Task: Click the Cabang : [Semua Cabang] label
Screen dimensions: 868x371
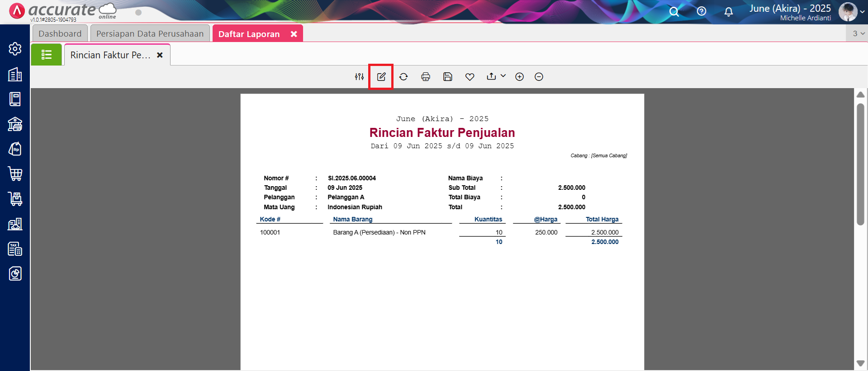Action: (x=598, y=155)
